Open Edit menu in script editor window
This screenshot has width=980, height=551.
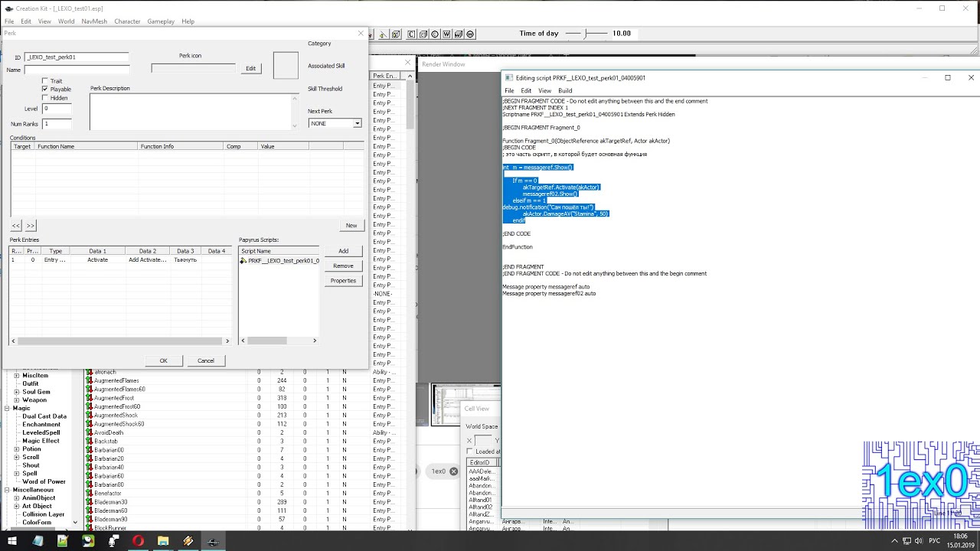(x=526, y=90)
